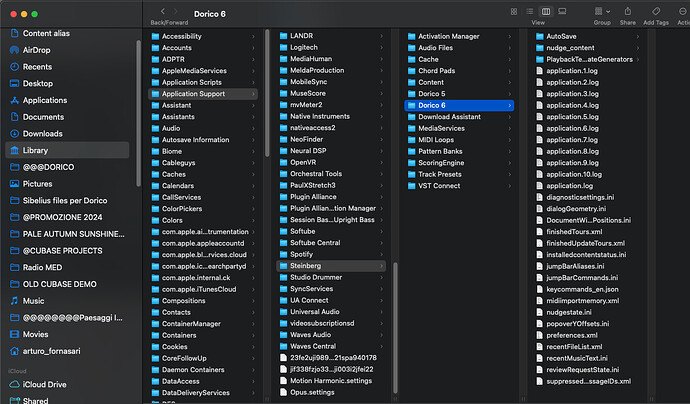Click the second column's vertical scrollbar

point(395,328)
